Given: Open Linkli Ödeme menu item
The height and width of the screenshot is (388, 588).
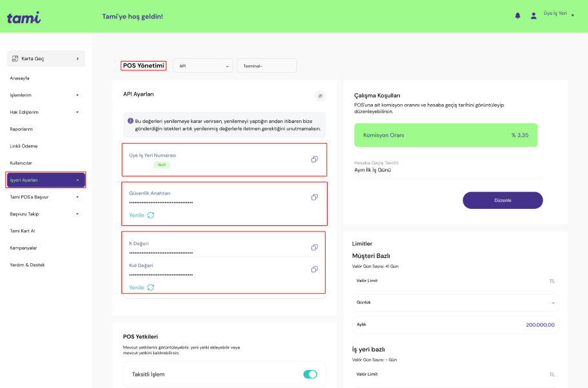Looking at the screenshot, I should (24, 146).
